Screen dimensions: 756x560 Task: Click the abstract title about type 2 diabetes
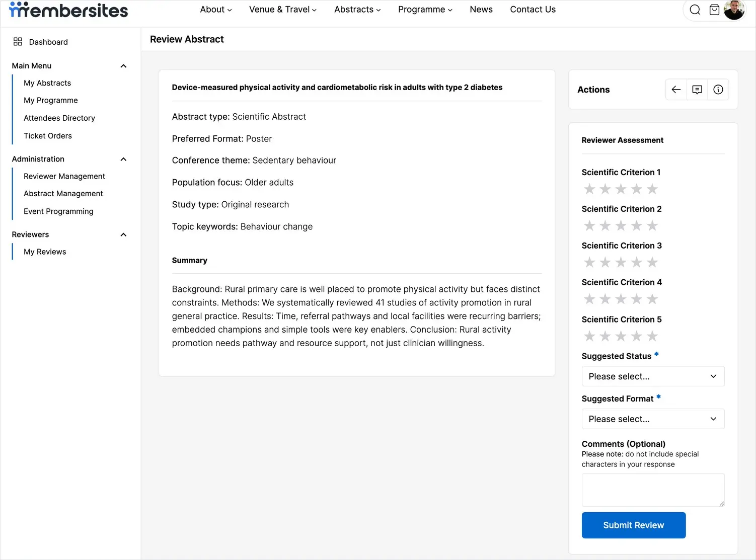[337, 88]
